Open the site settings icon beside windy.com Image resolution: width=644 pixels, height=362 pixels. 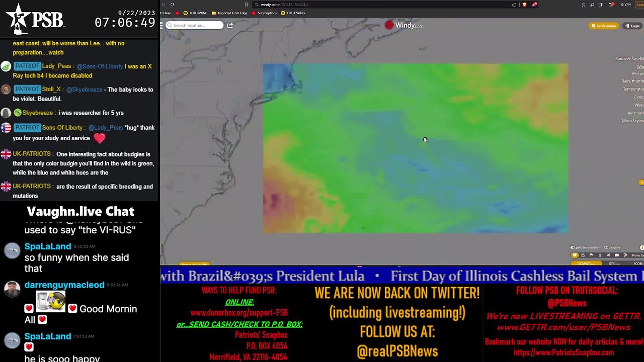click(x=257, y=5)
